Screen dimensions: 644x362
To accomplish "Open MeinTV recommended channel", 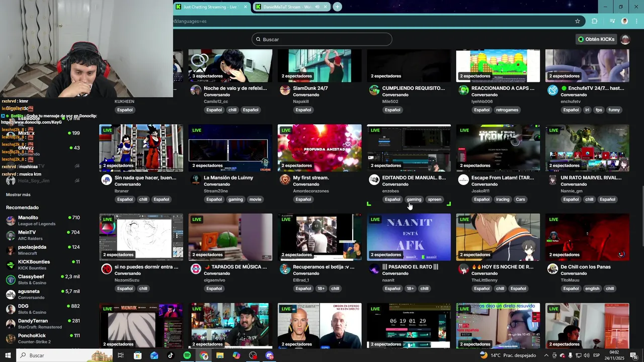I will tap(43, 235).
